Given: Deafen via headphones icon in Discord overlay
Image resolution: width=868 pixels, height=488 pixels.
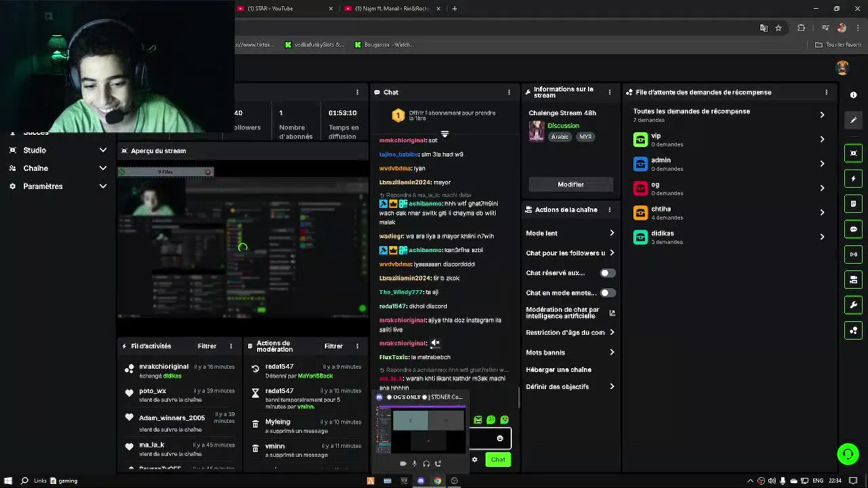Looking at the screenshot, I should (x=426, y=464).
